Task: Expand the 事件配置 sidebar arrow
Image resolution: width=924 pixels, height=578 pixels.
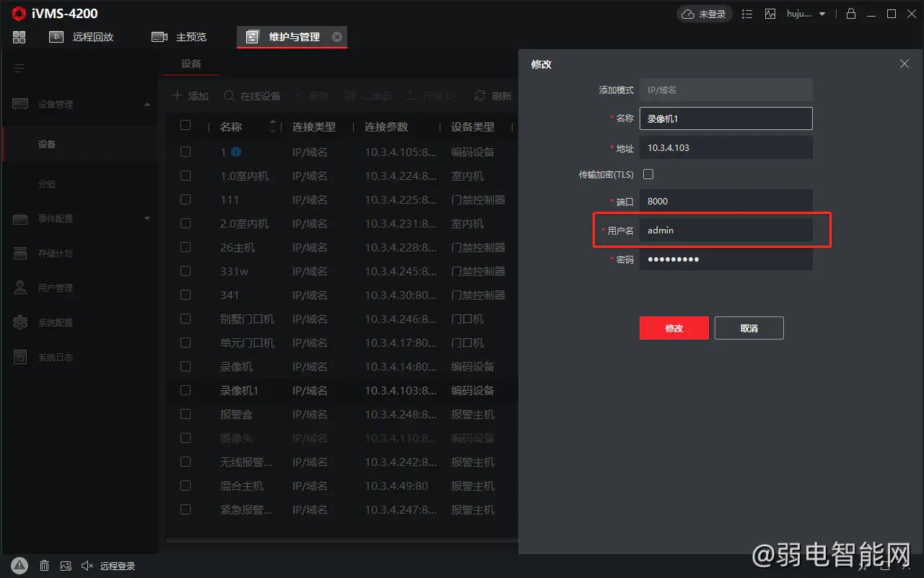Action: tap(147, 218)
